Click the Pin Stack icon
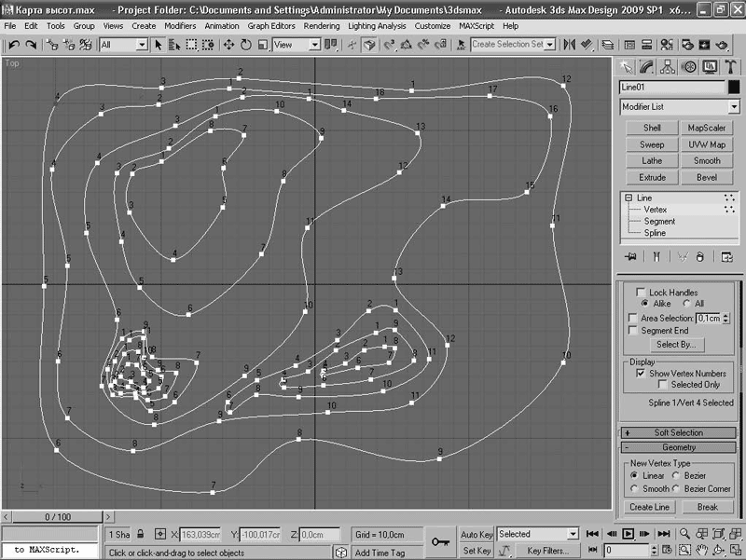Viewport: 746px width, 560px height. 631,257
